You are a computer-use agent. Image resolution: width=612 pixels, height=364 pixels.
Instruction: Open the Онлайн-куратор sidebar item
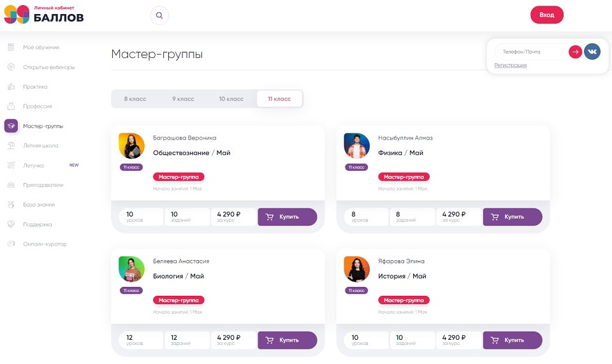click(45, 244)
